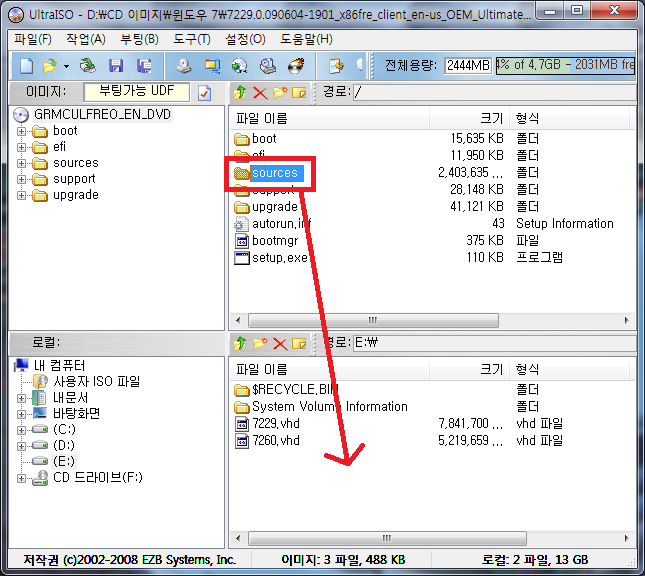
Task: Select the (E:) drive in local tree
Action: coord(64,461)
